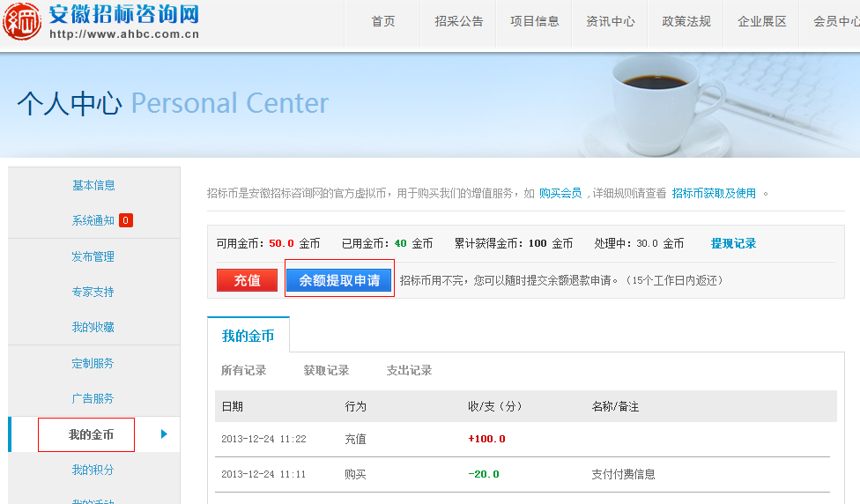
Task: Click the system notification count badge
Action: 126,220
